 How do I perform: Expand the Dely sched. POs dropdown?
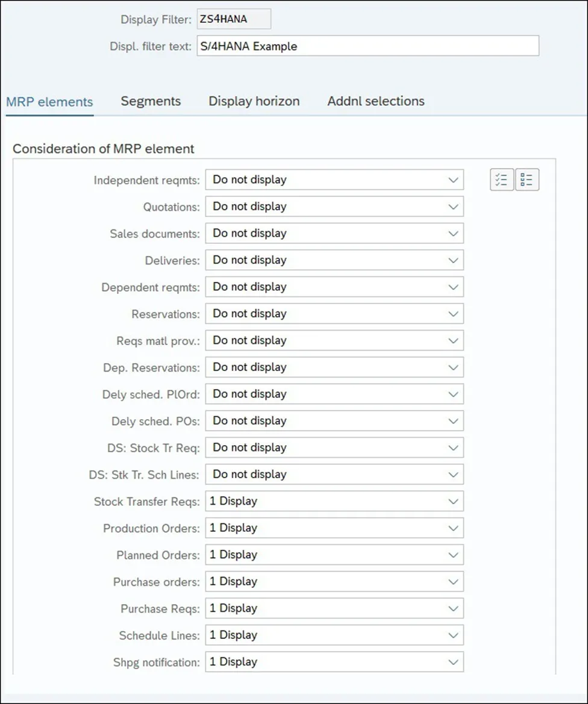[453, 421]
